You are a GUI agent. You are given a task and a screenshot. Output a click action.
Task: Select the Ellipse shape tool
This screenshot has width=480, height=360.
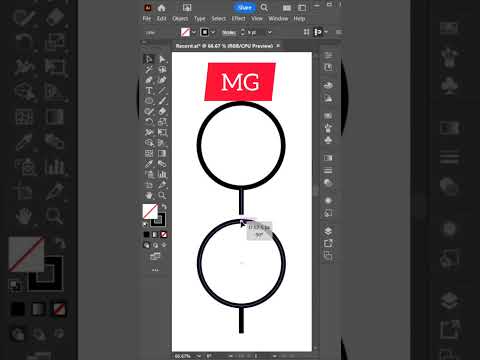(149, 101)
